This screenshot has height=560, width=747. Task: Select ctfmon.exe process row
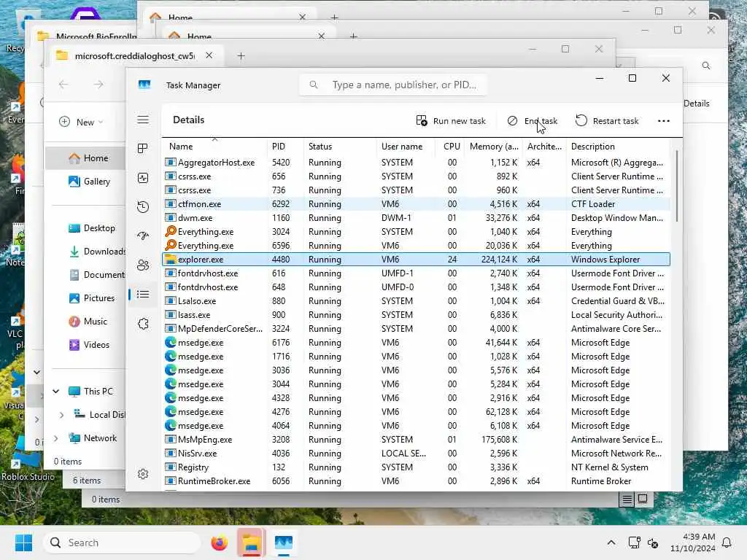coord(416,204)
